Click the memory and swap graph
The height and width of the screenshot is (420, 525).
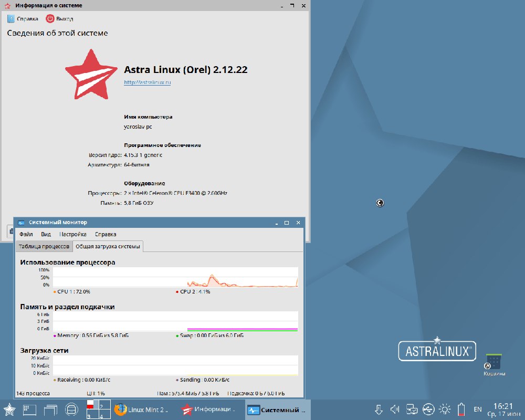175,321
